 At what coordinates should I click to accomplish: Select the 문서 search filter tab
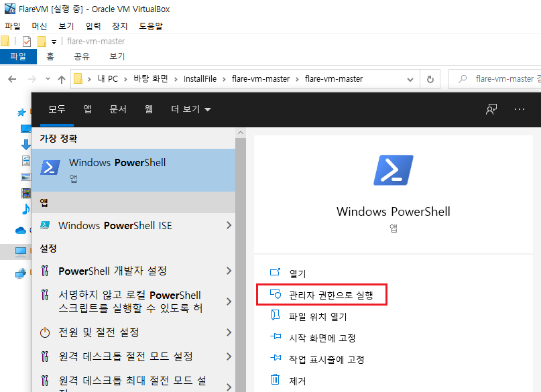[x=118, y=109]
